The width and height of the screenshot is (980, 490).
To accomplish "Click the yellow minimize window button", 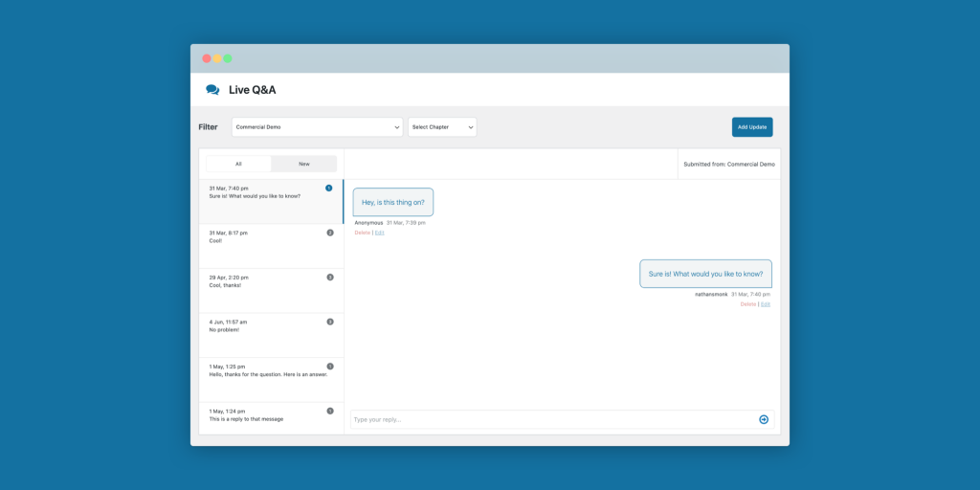I will pos(217,58).
